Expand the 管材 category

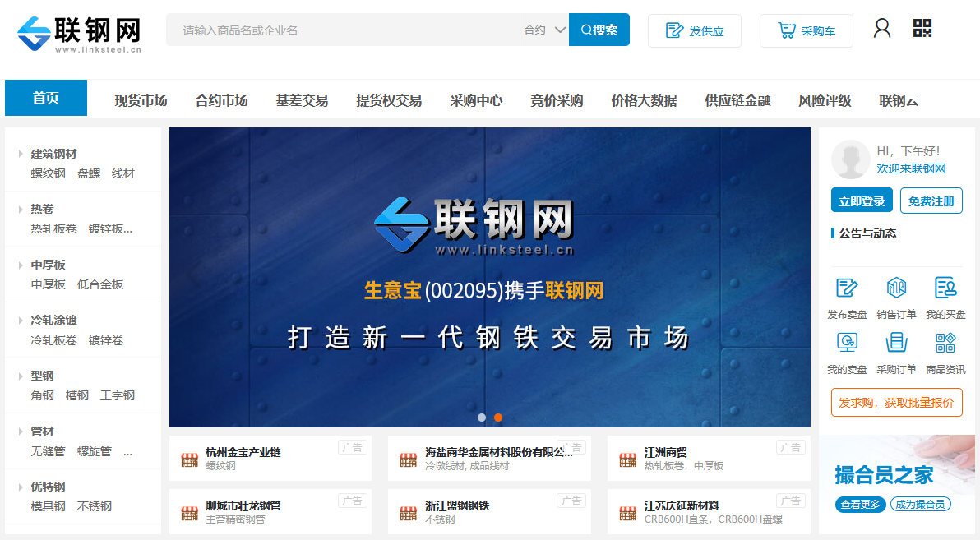click(x=21, y=432)
